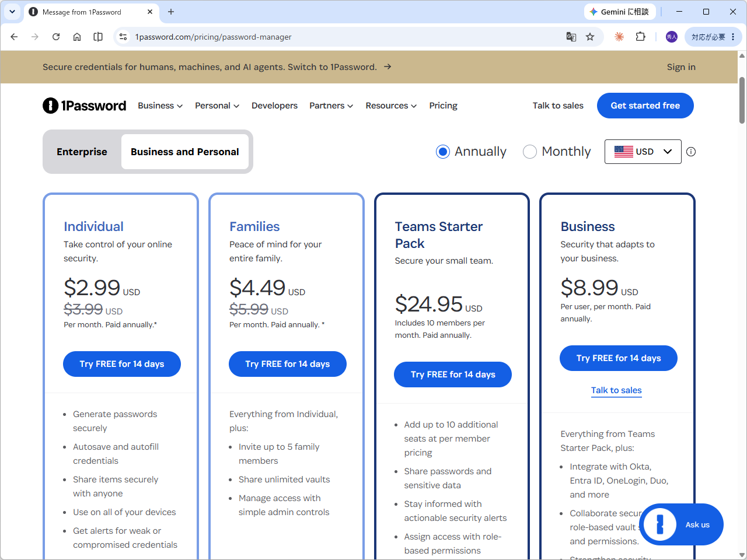This screenshot has height=560, width=747.
Task: Open the side panel icon
Action: point(98,37)
